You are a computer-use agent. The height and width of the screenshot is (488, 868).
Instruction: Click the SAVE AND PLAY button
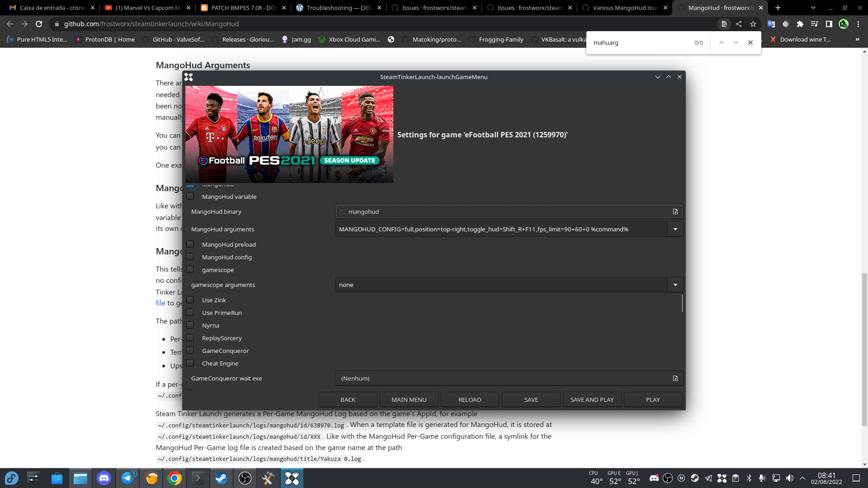coord(592,399)
